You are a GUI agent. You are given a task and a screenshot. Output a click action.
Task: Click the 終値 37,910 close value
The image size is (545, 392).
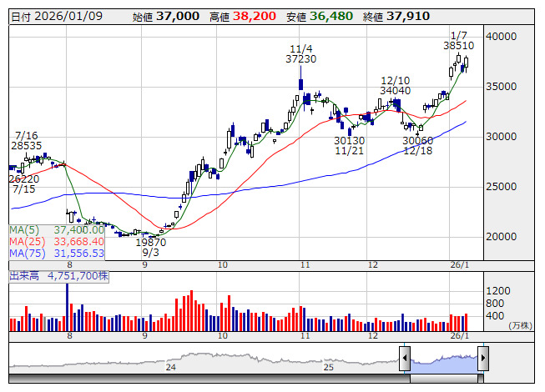[396, 17]
